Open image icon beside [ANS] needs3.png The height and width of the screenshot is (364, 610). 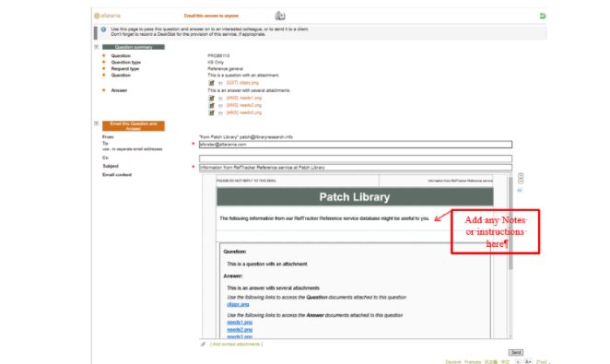click(211, 112)
